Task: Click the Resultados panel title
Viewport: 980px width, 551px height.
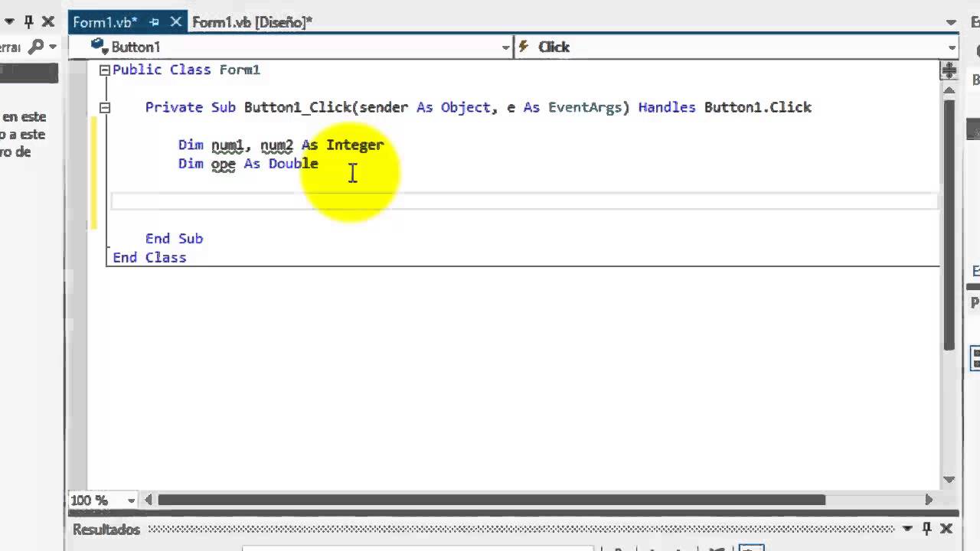Action: pos(106,530)
